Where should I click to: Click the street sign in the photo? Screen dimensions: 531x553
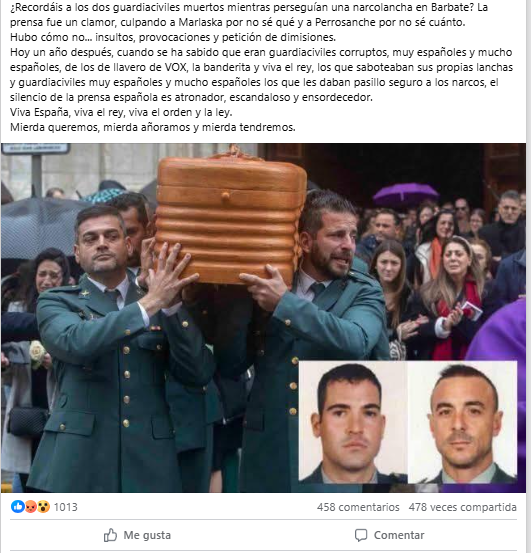click(36, 148)
